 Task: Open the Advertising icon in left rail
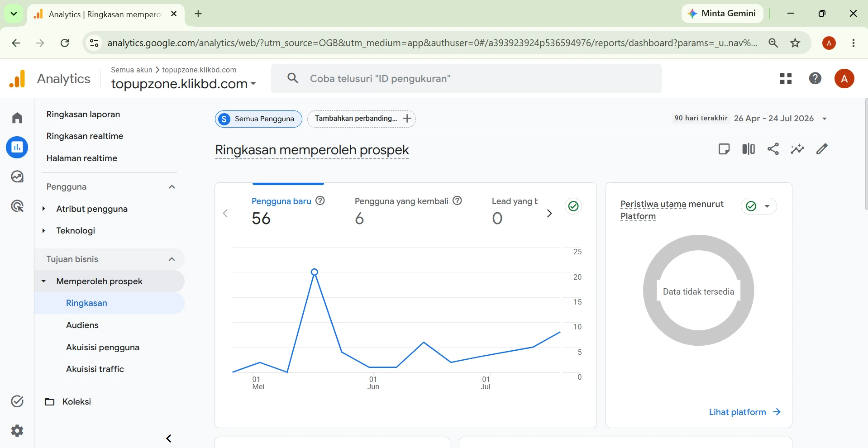point(17,206)
